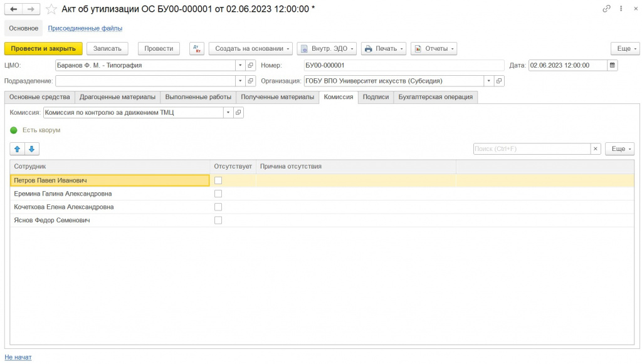Viewport: 642px width, 364px height.
Task: Add document to favorites with star
Action: [x=51, y=9]
